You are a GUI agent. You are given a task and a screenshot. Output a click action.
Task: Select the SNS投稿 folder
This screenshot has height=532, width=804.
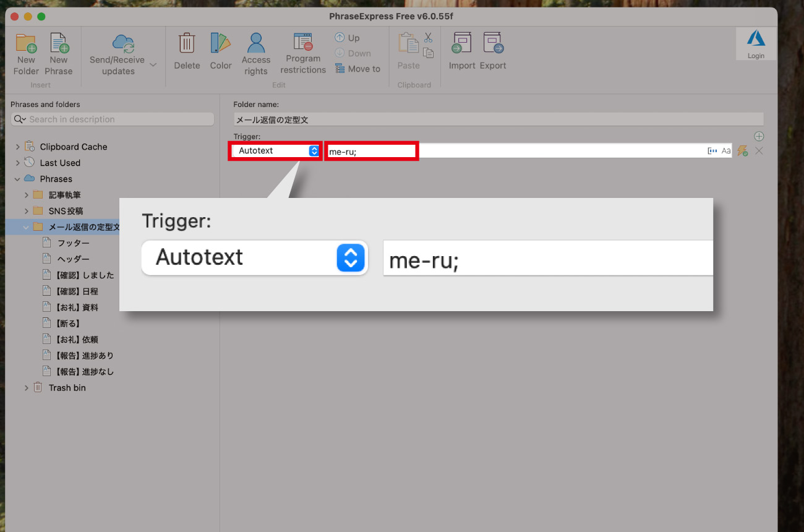point(66,211)
